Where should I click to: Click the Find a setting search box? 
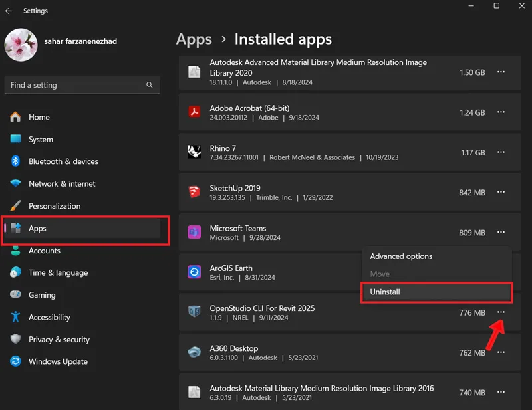[82, 85]
